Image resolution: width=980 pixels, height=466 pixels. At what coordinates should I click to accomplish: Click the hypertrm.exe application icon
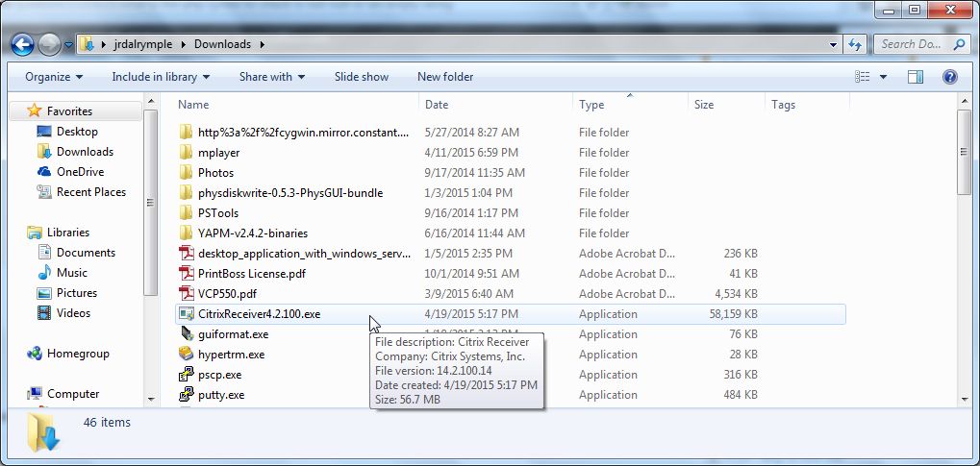click(x=187, y=355)
